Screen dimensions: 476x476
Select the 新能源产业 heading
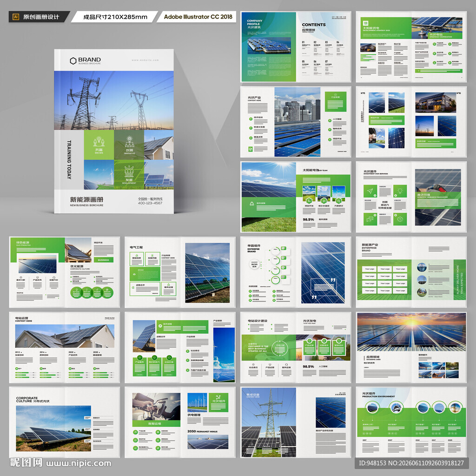click(x=370, y=245)
